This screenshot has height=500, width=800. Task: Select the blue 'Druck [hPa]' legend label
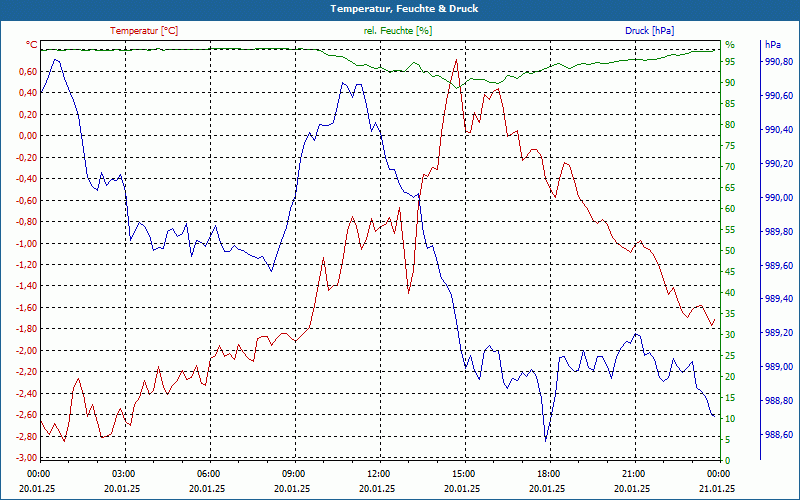[649, 31]
